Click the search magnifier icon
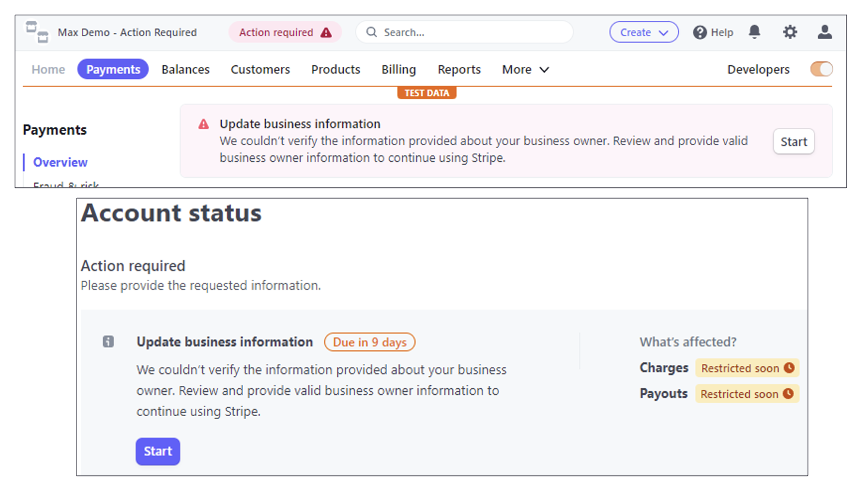 (x=372, y=32)
